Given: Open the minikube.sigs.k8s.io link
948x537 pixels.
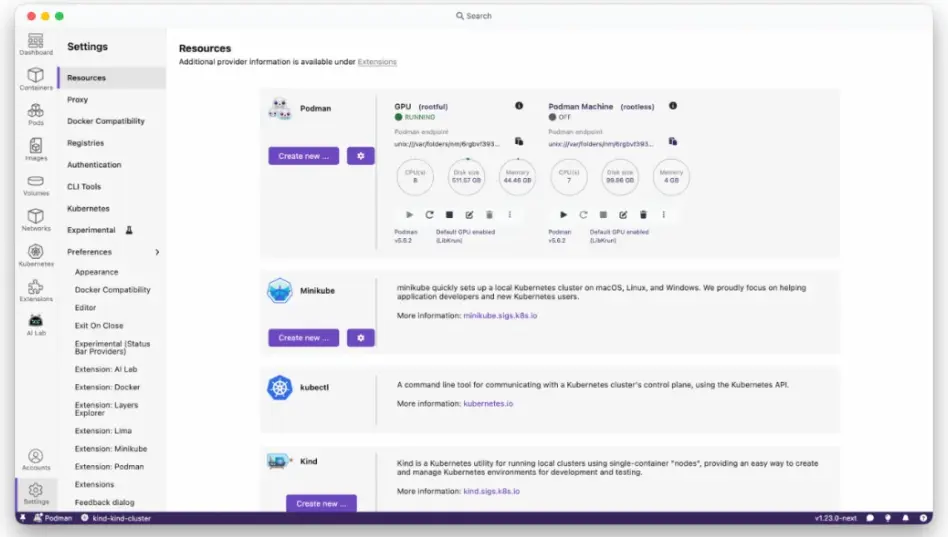Looking at the screenshot, I should [500, 316].
